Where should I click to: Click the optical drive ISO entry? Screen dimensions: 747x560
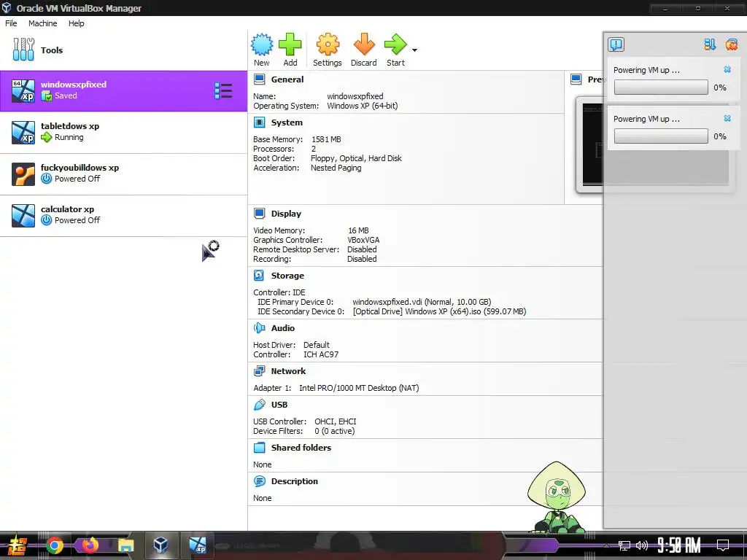tap(439, 311)
